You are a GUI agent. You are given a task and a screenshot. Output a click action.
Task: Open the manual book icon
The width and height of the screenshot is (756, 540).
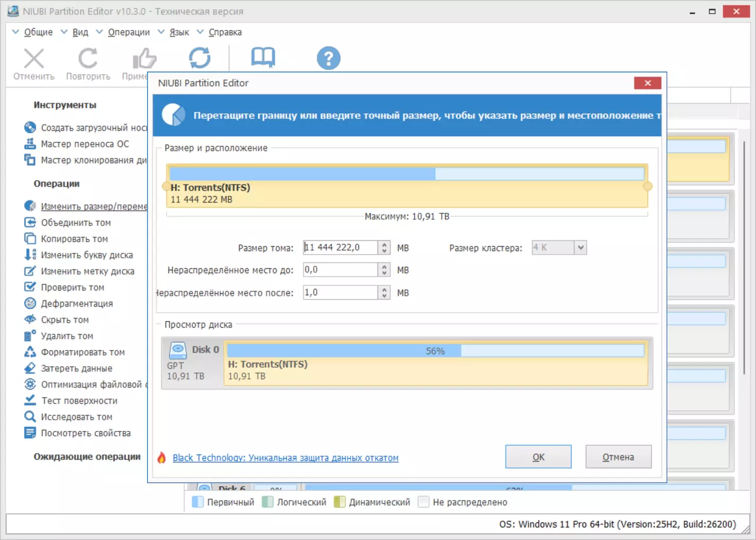click(x=263, y=57)
